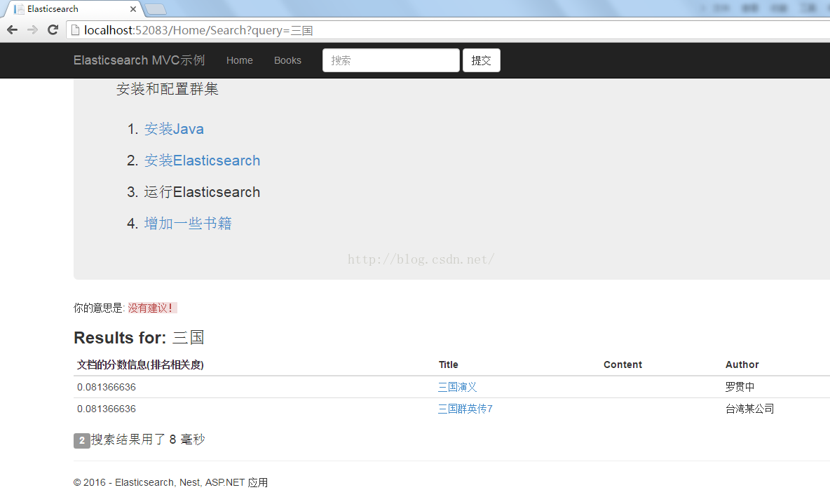Click the Content column header

pos(622,365)
